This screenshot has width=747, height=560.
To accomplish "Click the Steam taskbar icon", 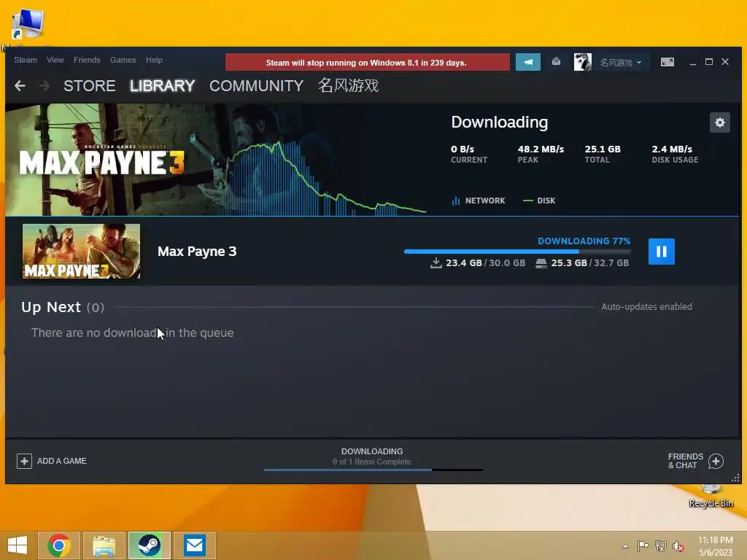I will [x=149, y=545].
